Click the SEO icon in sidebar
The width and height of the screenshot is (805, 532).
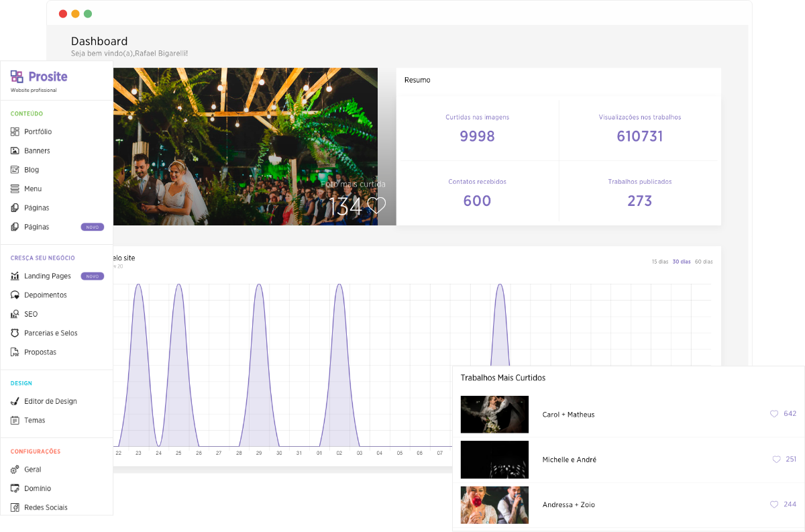pos(15,314)
